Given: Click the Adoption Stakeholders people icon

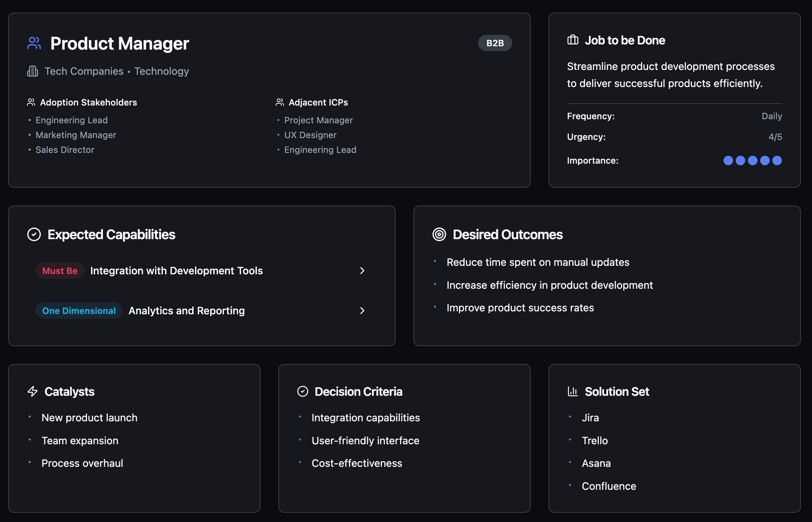Looking at the screenshot, I should click(31, 102).
